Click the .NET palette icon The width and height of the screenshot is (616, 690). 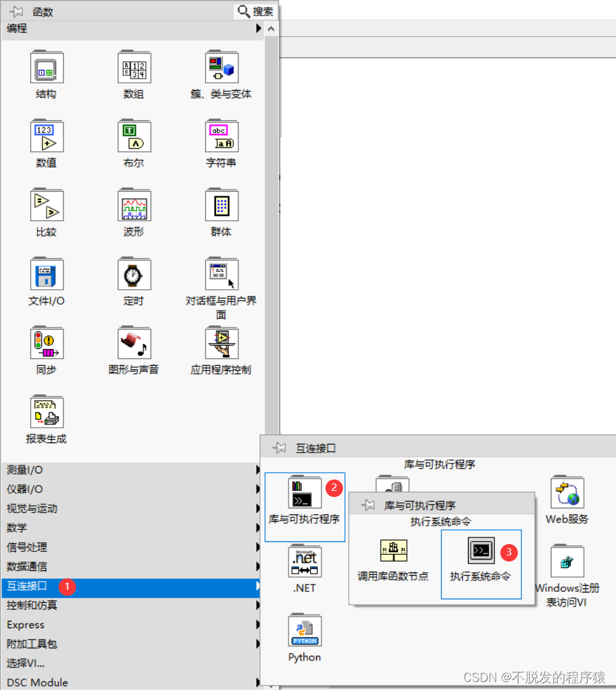pos(304,562)
